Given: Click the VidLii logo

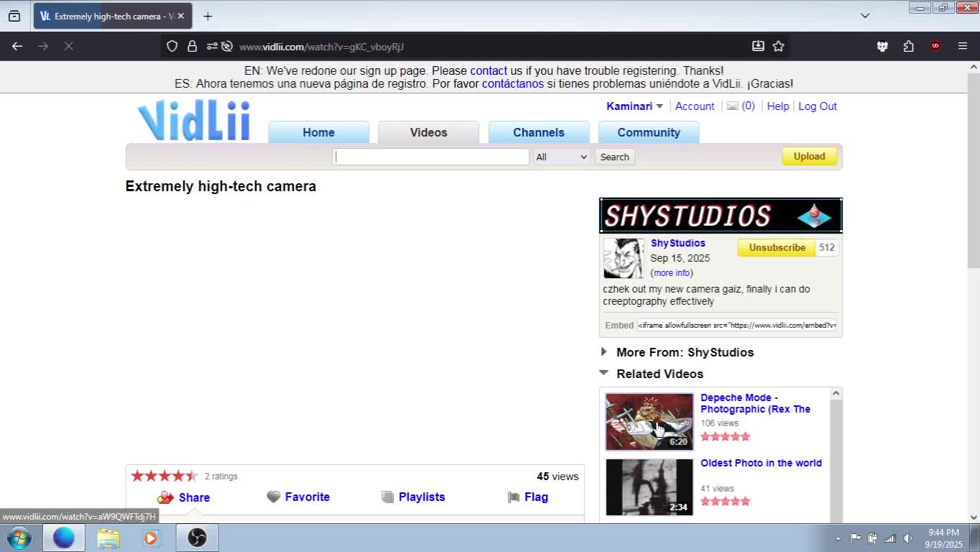Looking at the screenshot, I should coord(194,120).
